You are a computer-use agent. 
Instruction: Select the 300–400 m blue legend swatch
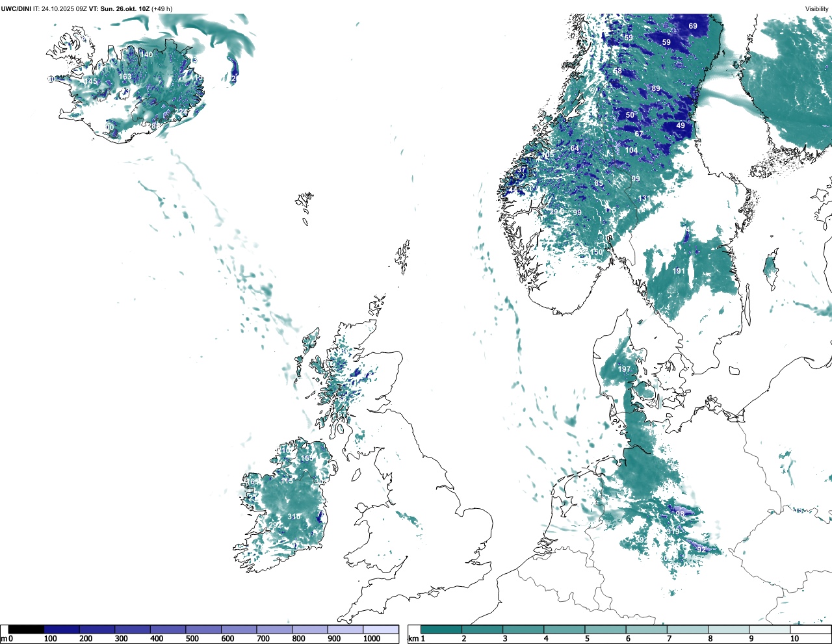click(133, 630)
